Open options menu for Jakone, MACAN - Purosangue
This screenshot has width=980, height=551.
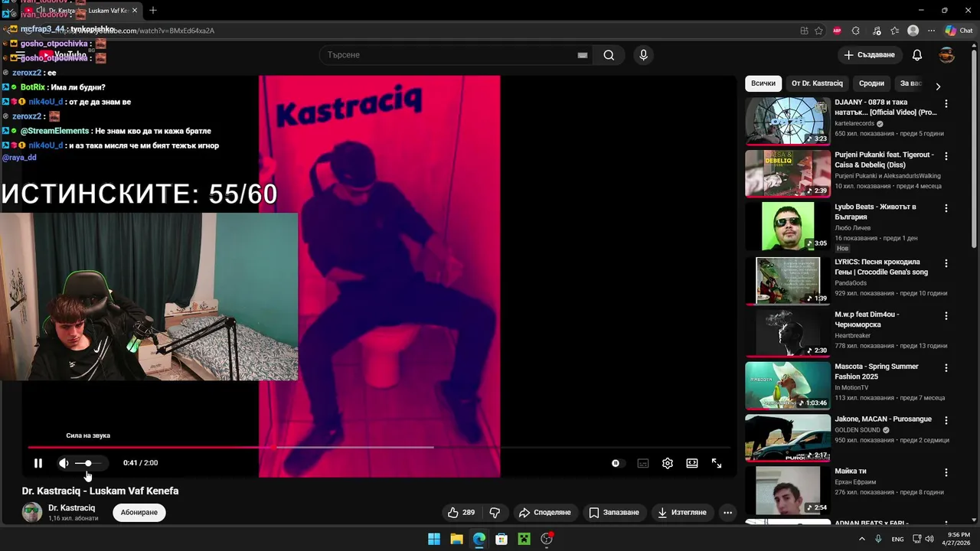click(946, 420)
